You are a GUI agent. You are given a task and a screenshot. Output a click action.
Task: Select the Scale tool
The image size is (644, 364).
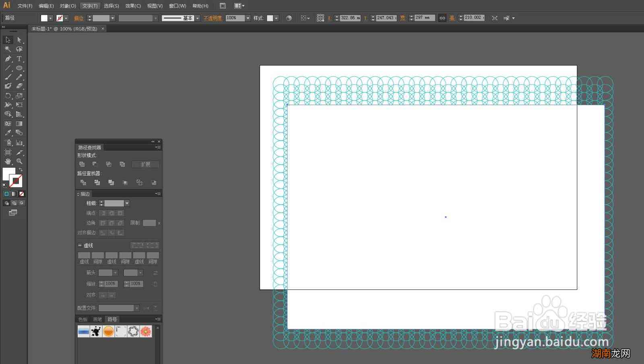pos(19,96)
